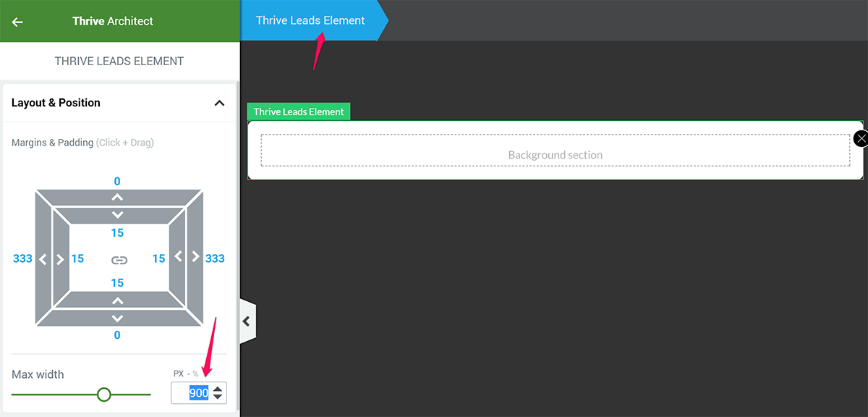The height and width of the screenshot is (417, 868).
Task: Switch max width unit to PX
Action: coord(179,374)
